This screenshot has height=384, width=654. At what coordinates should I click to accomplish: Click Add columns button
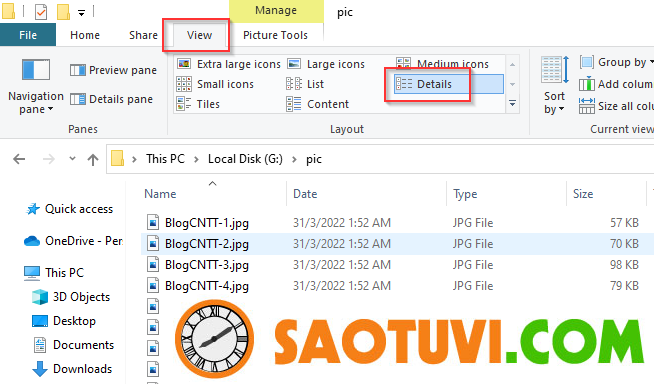pyautogui.click(x=616, y=84)
